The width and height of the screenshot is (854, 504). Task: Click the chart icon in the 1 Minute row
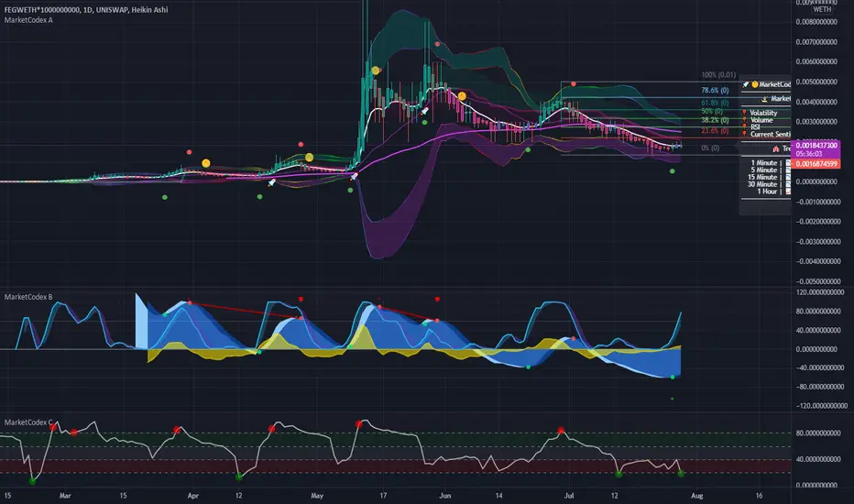click(788, 163)
